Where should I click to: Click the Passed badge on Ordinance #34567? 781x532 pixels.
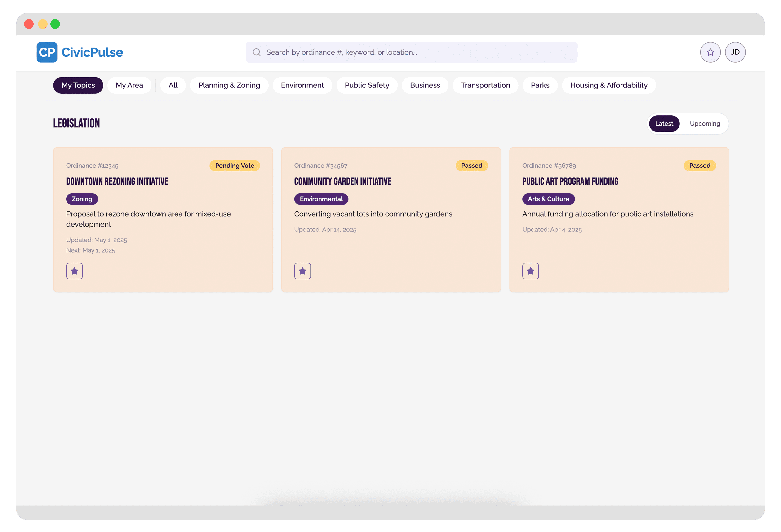[x=471, y=166]
